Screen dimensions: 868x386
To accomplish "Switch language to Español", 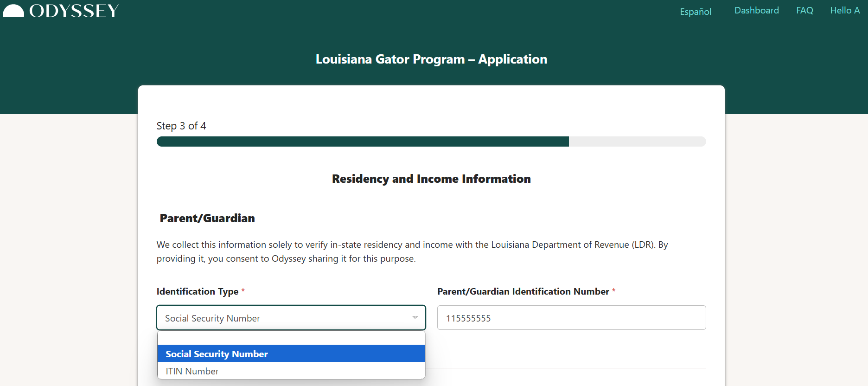I will tap(695, 12).
